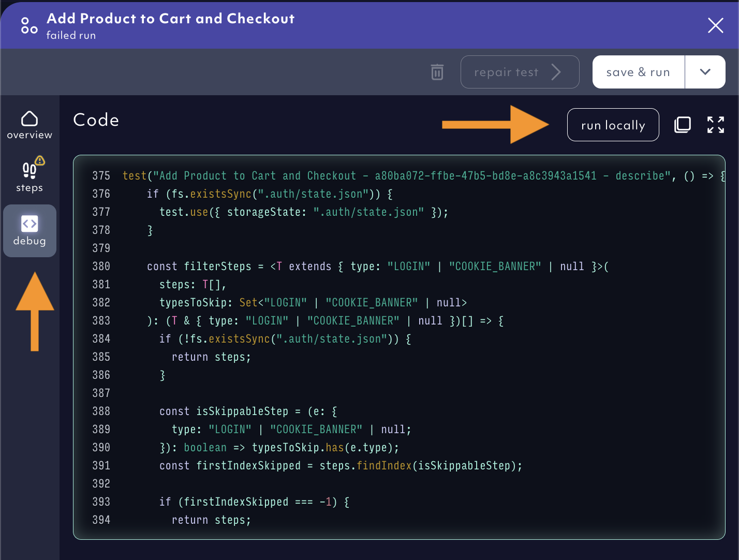This screenshot has height=560, width=739.
Task: Open the save & run dropdown arrow
Action: [x=705, y=72]
